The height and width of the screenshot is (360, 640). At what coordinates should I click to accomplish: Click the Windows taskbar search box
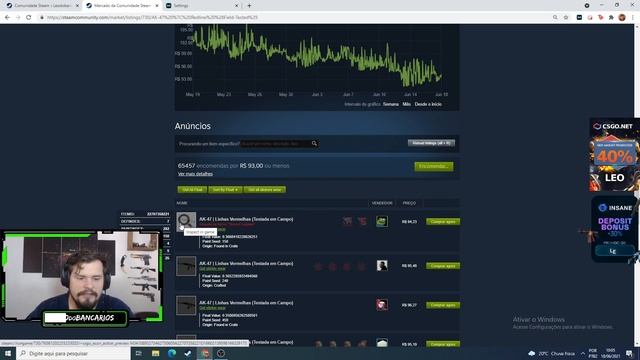(x=73, y=353)
